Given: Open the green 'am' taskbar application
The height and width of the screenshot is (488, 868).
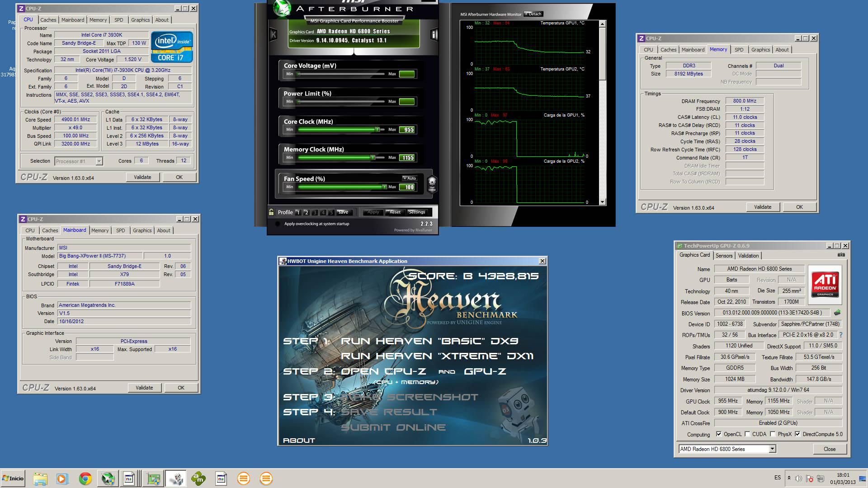Looking at the screenshot, I should (198, 479).
